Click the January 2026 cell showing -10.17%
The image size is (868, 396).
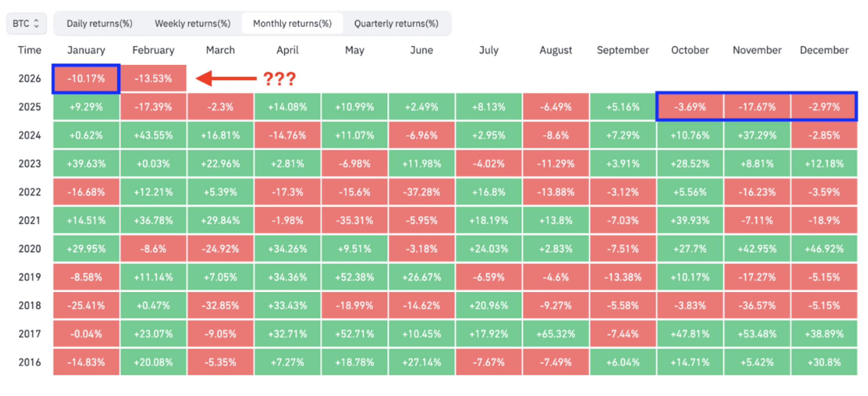pos(86,79)
